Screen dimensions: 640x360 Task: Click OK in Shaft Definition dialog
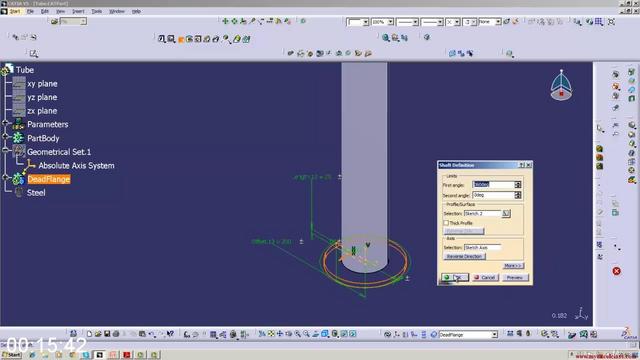click(x=455, y=277)
